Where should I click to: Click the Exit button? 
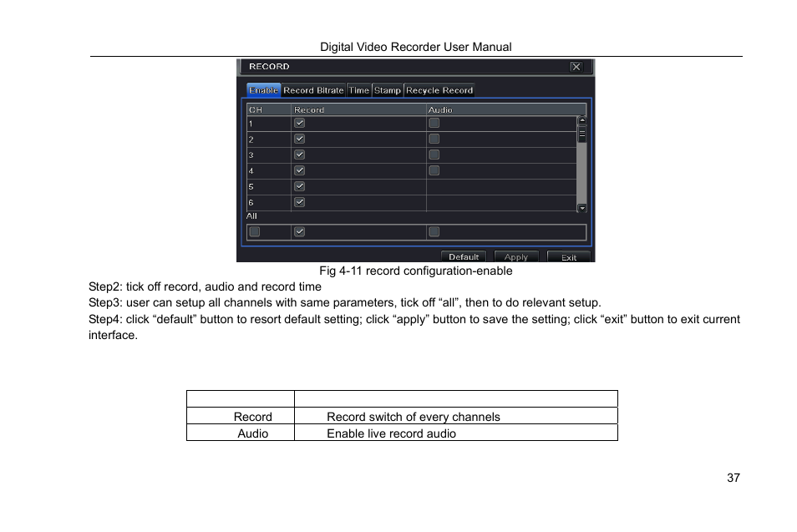[569, 257]
